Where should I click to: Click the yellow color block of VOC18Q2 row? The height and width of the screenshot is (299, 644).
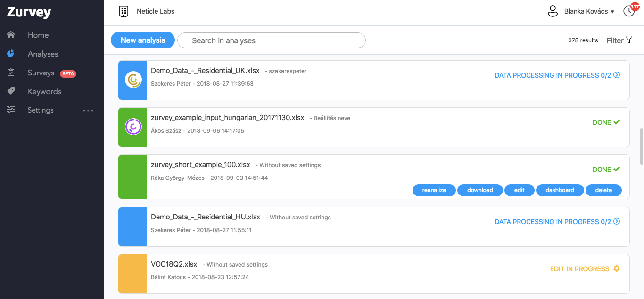point(132,274)
